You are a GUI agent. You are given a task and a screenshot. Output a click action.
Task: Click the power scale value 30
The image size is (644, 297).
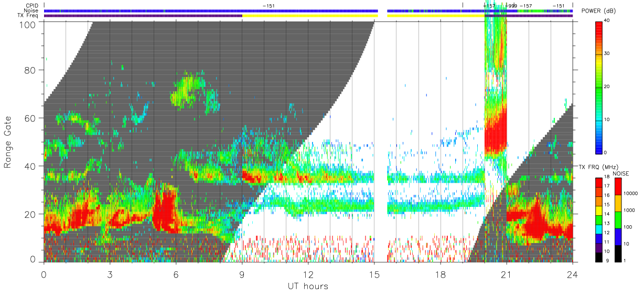[607, 53]
